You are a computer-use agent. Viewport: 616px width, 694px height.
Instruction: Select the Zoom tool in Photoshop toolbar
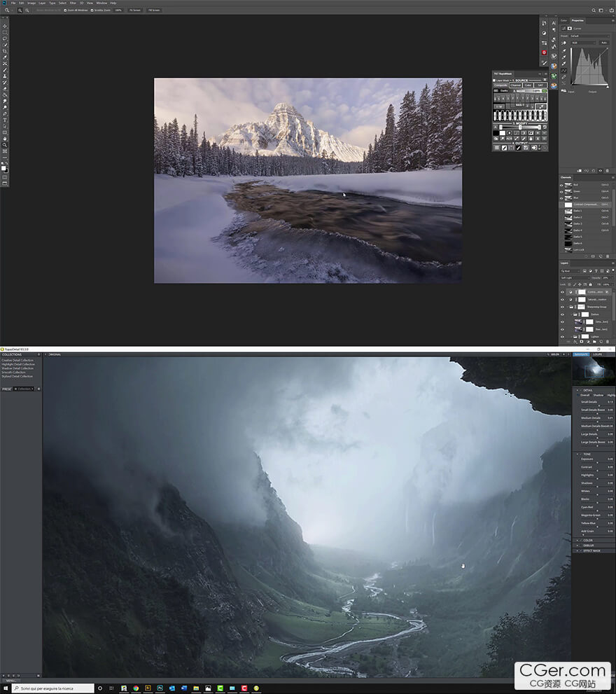(5, 145)
